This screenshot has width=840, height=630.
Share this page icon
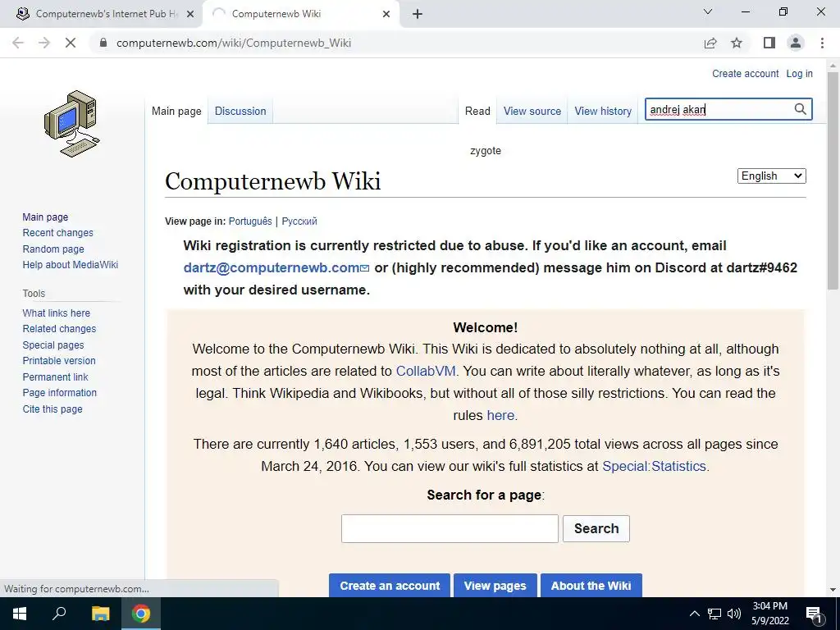[710, 43]
